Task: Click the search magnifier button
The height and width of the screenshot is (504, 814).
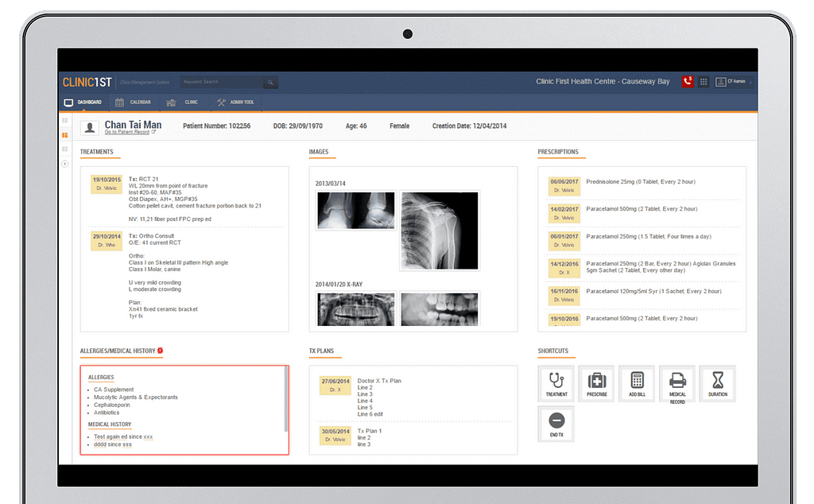Action: [x=270, y=82]
